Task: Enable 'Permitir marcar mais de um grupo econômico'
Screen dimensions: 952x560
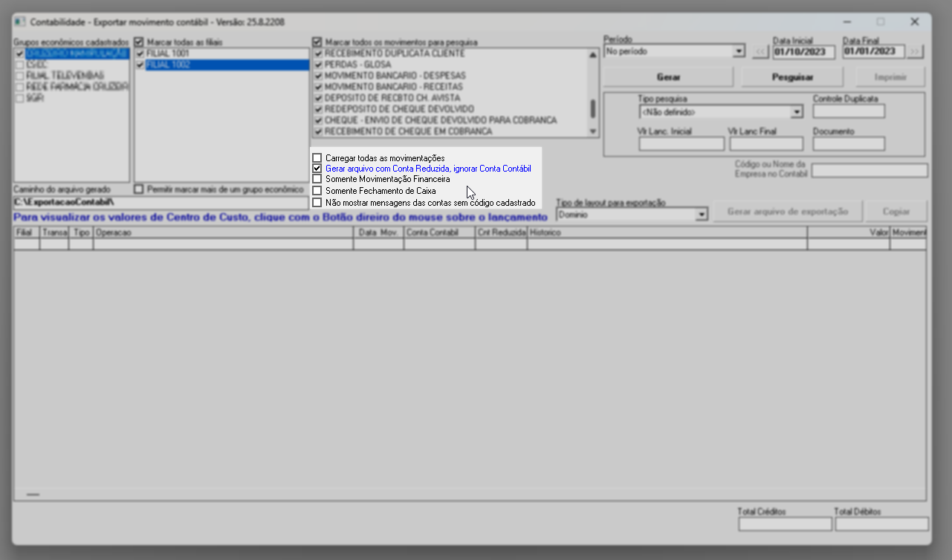Action: click(139, 189)
